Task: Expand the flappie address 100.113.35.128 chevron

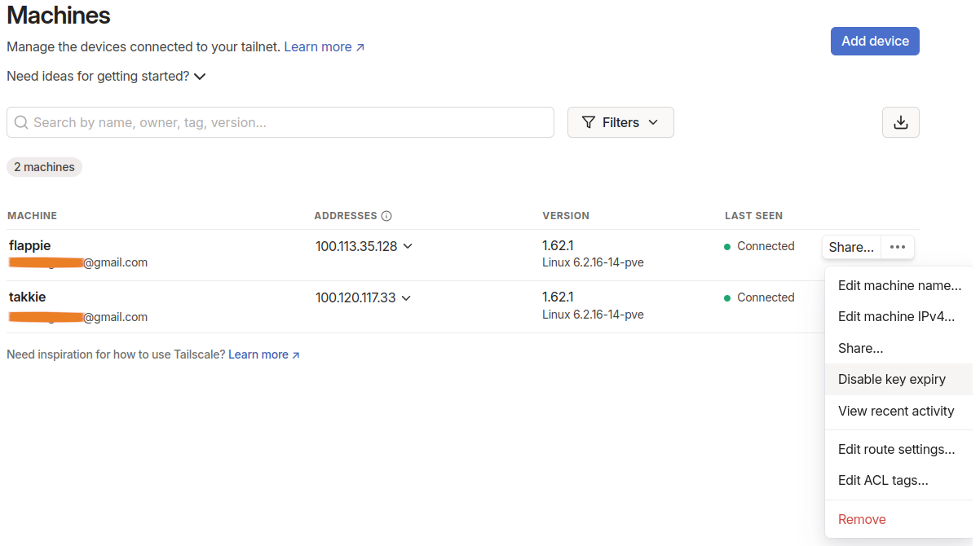Action: click(408, 246)
